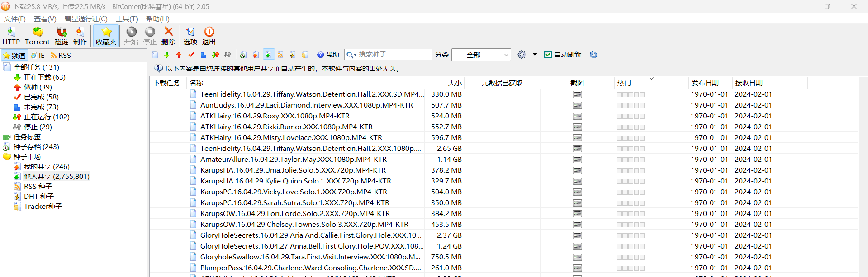Add a magnet link with 磁链 button
The width and height of the screenshot is (868, 277).
(x=62, y=36)
